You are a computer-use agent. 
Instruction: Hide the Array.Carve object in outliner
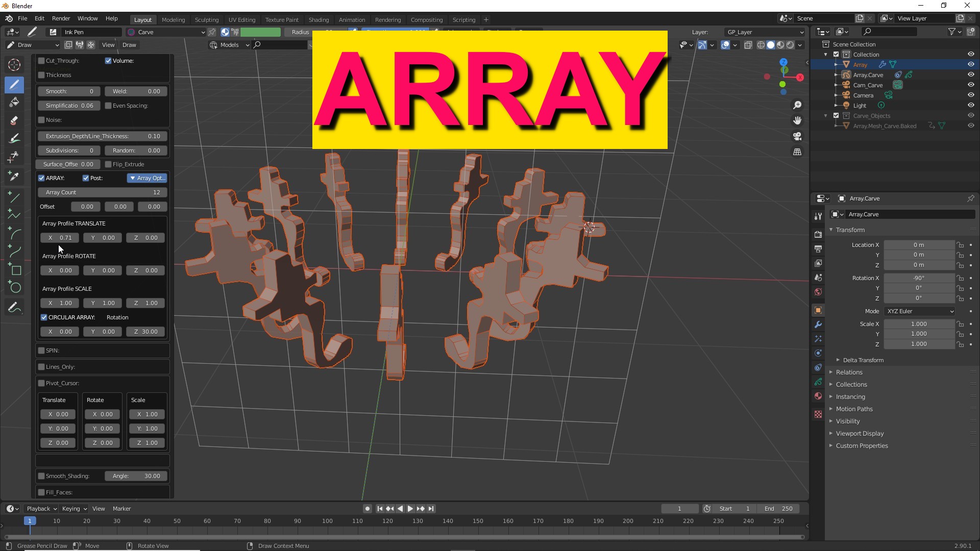971,74
